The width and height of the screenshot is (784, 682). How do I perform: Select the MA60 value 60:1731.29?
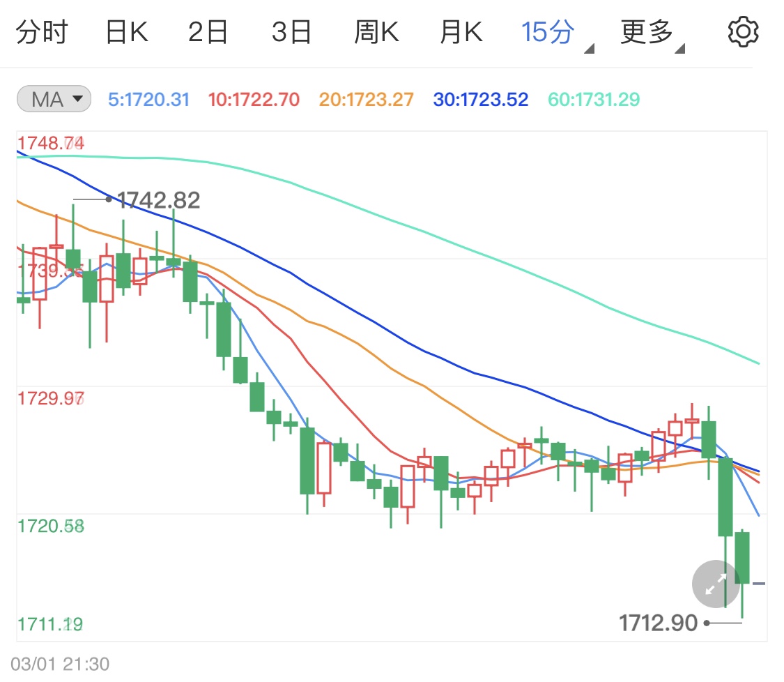point(594,100)
